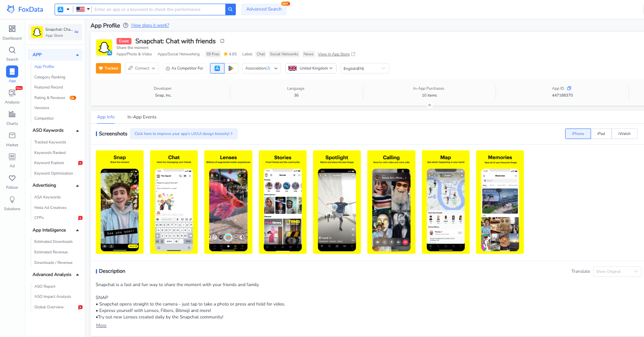Select the Google Play platform icon
This screenshot has width=644, height=337.
pyautogui.click(x=231, y=68)
